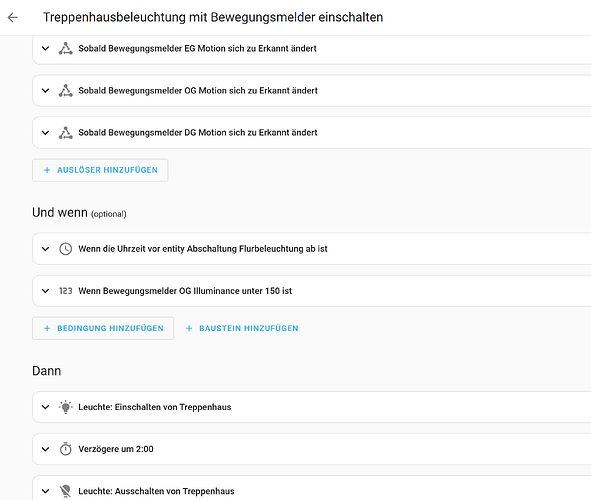This screenshot has height=500, width=591.
Task: Click the state trigger icon for Bewegungsmelder EG
Action: click(66, 49)
